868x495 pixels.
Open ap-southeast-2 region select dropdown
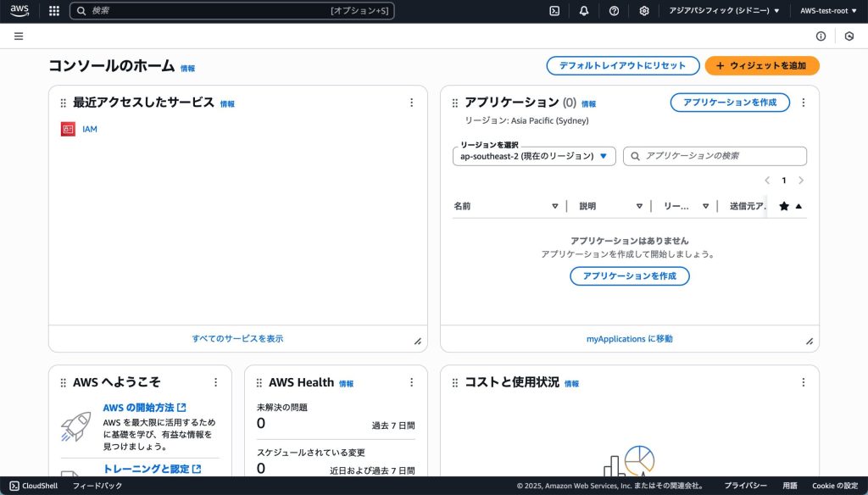pyautogui.click(x=534, y=156)
